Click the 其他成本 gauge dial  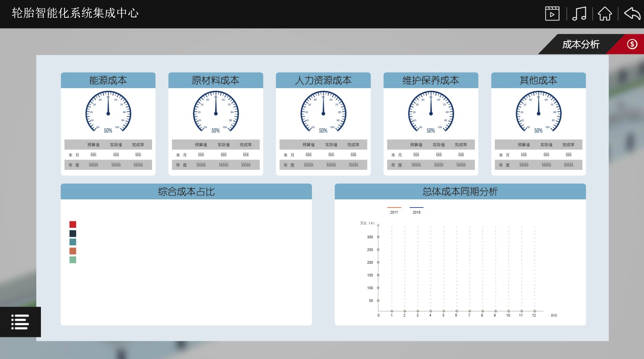point(539,112)
